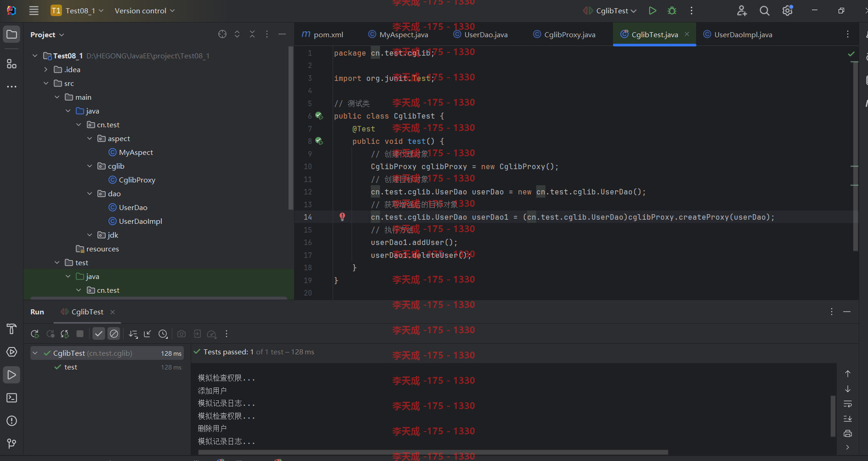The image size is (868, 461).
Task: Open the main hamburger menu
Action: tap(34, 11)
